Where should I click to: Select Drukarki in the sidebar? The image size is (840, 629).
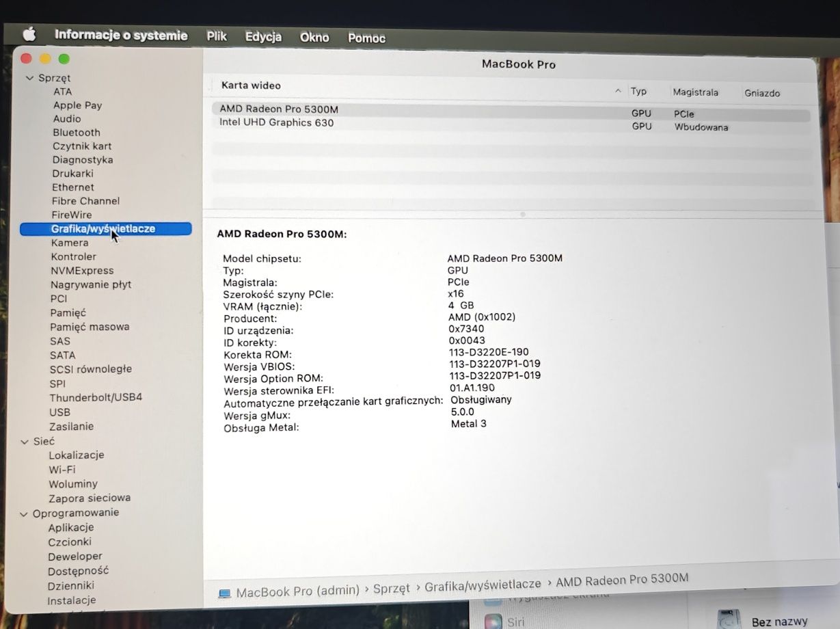point(72,174)
